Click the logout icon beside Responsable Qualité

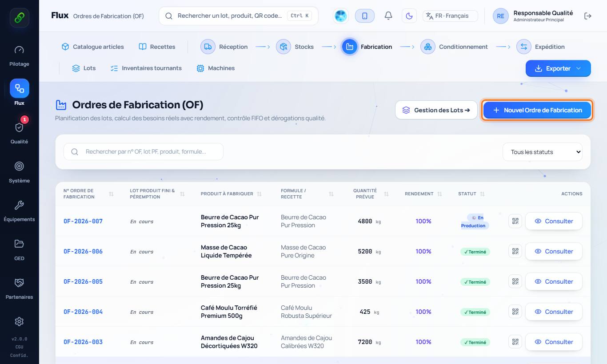(588, 16)
